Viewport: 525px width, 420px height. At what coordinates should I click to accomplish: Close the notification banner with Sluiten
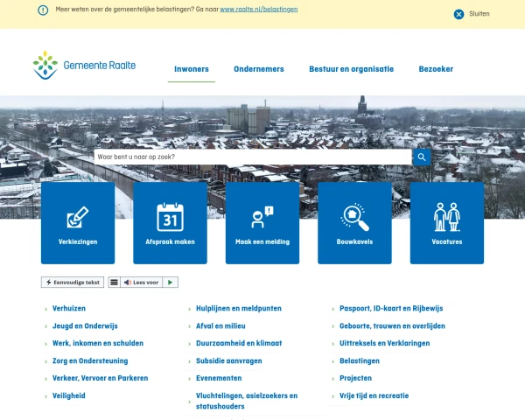click(472, 14)
